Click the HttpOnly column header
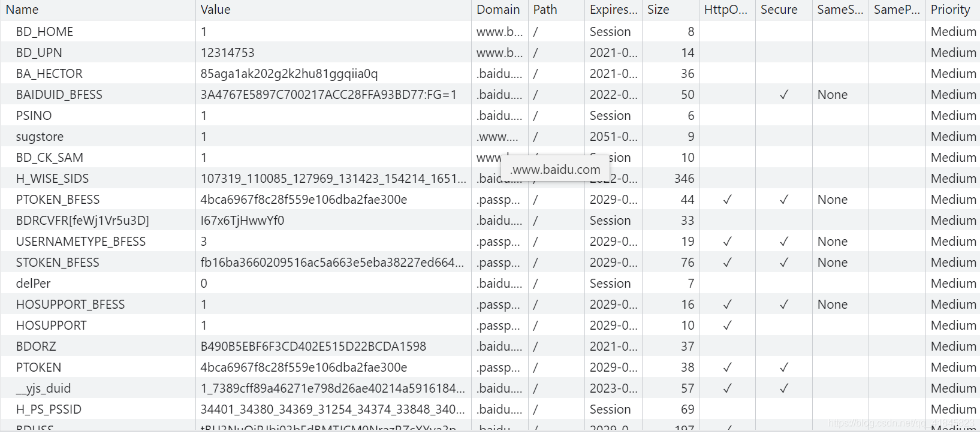 pyautogui.click(x=726, y=10)
